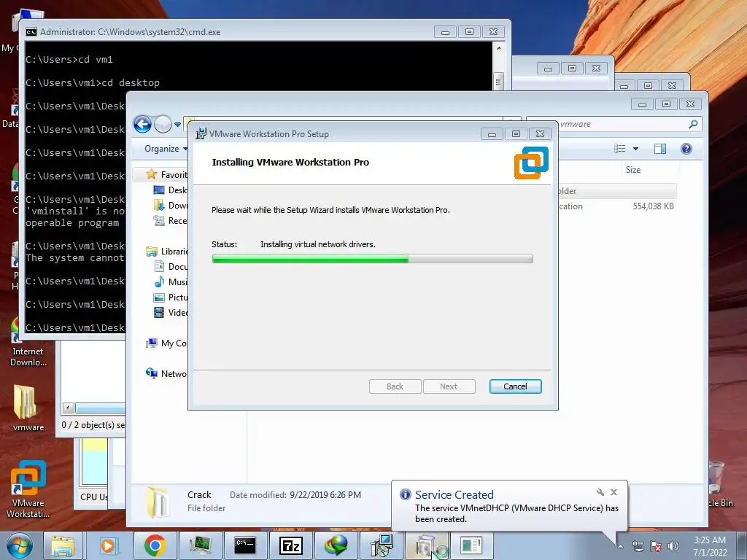Click the scroll left arrow in the rear window

[x=68, y=408]
